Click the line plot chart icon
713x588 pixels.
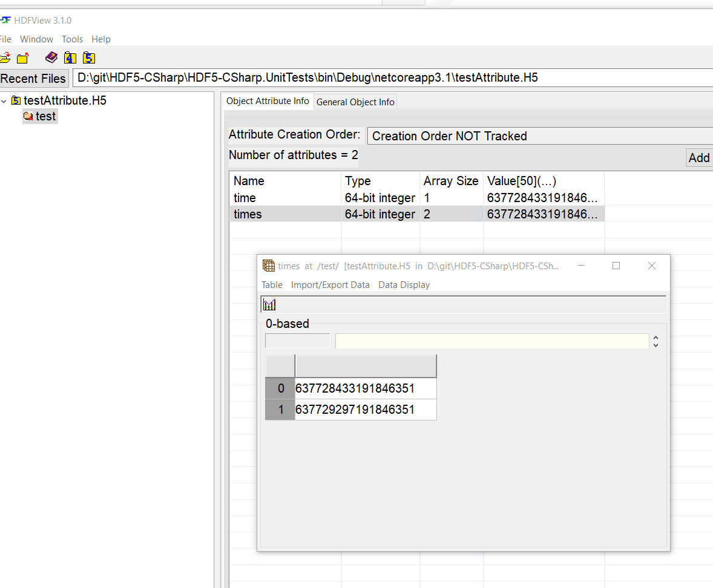pyautogui.click(x=269, y=304)
